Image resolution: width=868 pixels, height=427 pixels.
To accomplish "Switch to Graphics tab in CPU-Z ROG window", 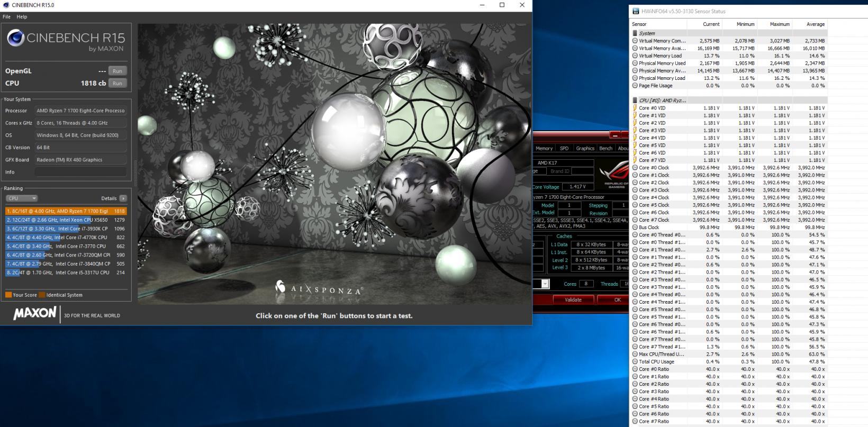I will point(585,149).
